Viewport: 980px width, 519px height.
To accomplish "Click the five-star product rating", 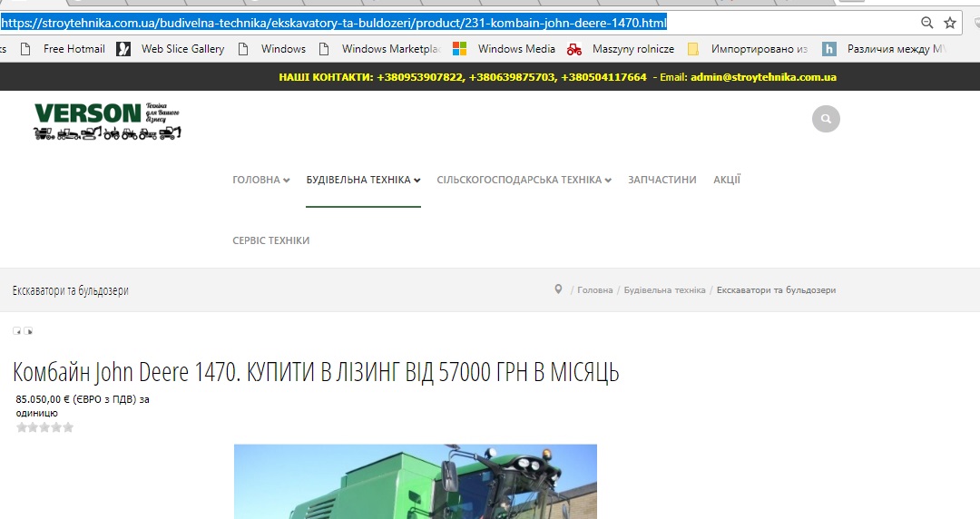I will point(45,427).
